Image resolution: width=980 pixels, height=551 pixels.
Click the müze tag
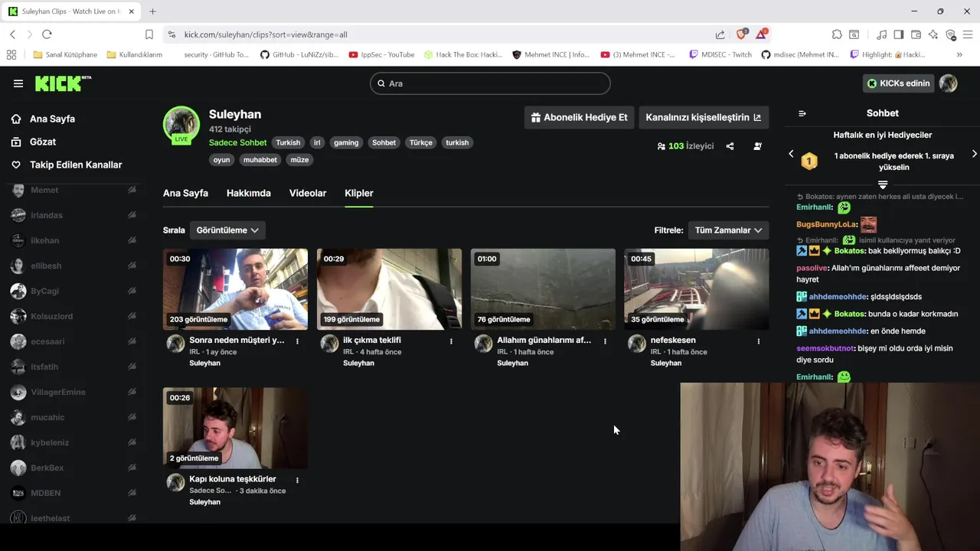299,160
